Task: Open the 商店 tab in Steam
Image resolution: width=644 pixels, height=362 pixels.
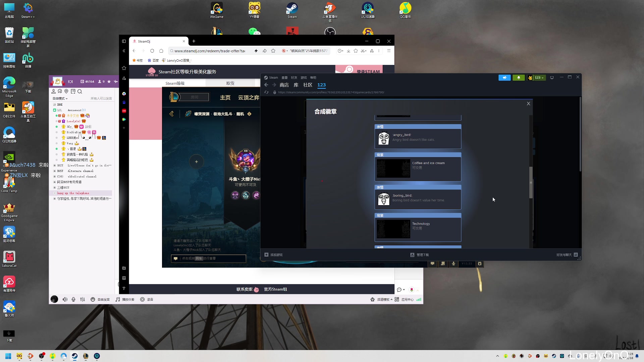Action: (x=284, y=85)
